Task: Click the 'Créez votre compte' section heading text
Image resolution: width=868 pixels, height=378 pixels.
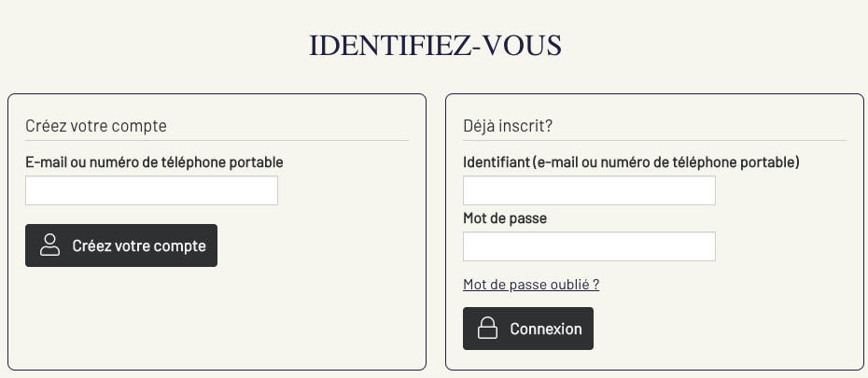Action: [95, 126]
